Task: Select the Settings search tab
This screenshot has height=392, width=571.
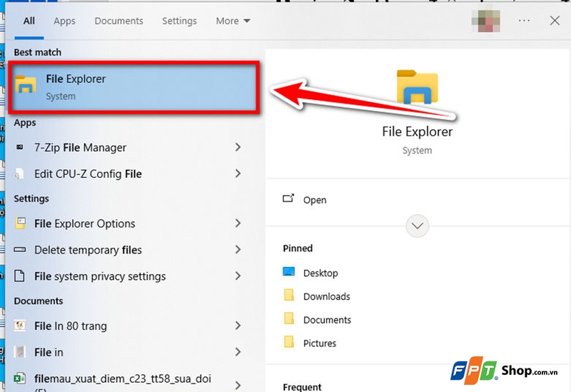Action: click(x=179, y=21)
